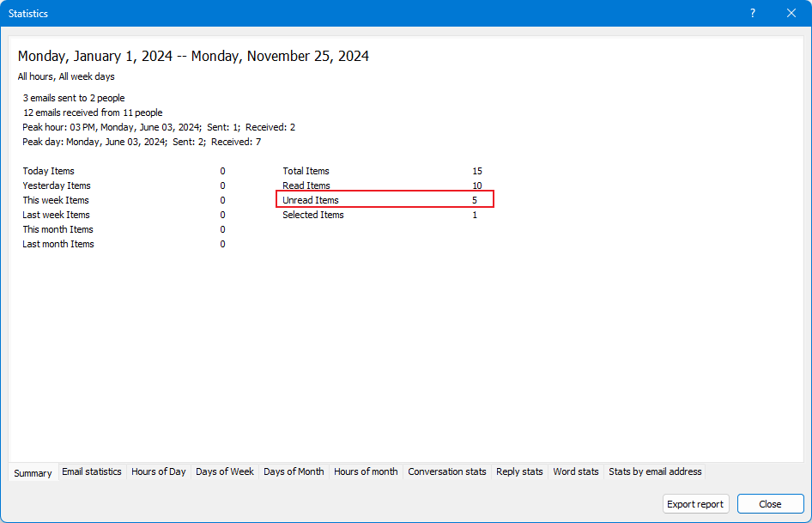View the Conversation stats tab
This screenshot has height=523, width=812.
[447, 471]
